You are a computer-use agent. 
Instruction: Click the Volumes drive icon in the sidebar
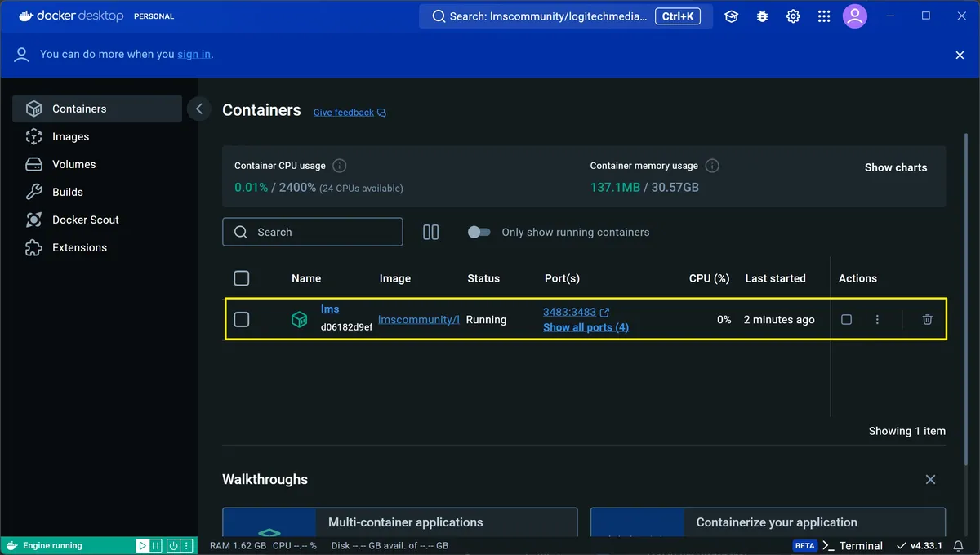34,164
